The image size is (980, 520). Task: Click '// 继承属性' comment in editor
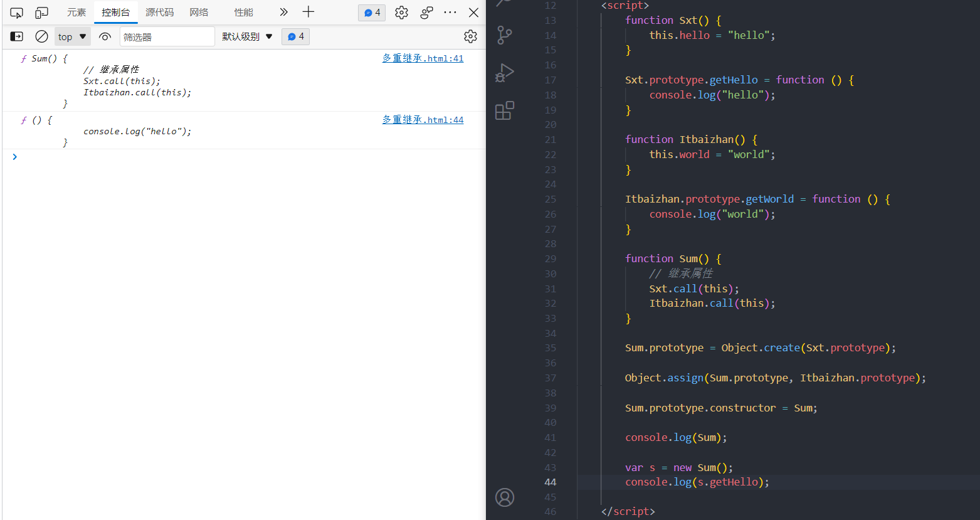pyautogui.click(x=681, y=273)
